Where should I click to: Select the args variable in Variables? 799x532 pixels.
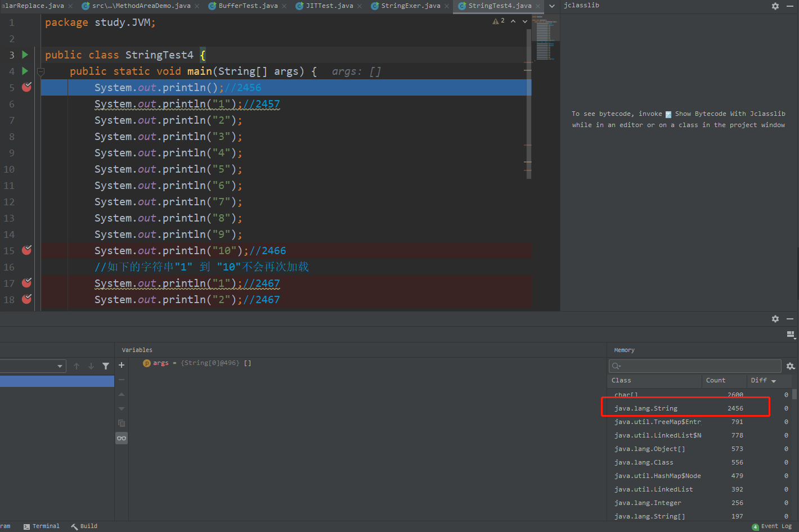197,363
